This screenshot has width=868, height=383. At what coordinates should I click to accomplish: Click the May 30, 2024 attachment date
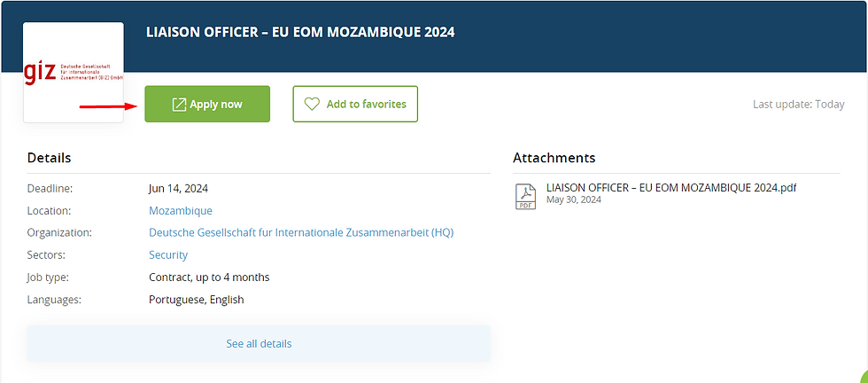(574, 199)
